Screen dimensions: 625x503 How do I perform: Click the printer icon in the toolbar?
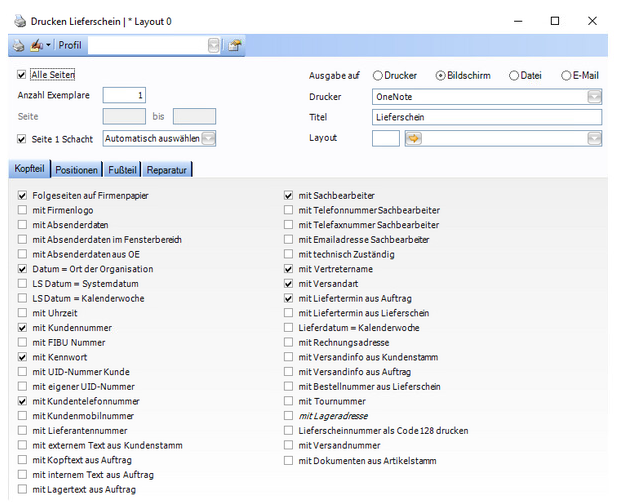(17, 45)
